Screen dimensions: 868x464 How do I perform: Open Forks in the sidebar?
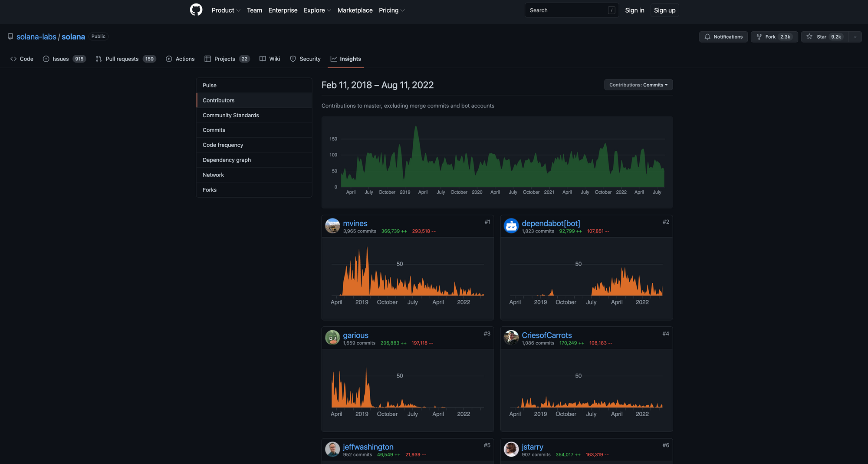pos(254,189)
